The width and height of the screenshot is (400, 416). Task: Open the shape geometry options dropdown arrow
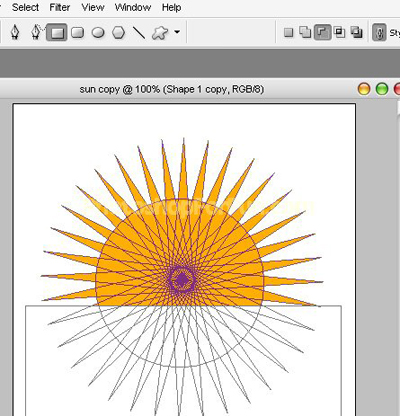tap(177, 32)
